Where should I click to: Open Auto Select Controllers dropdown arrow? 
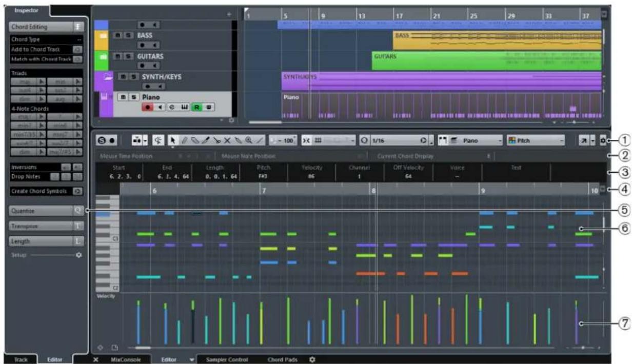pyautogui.click(x=146, y=140)
